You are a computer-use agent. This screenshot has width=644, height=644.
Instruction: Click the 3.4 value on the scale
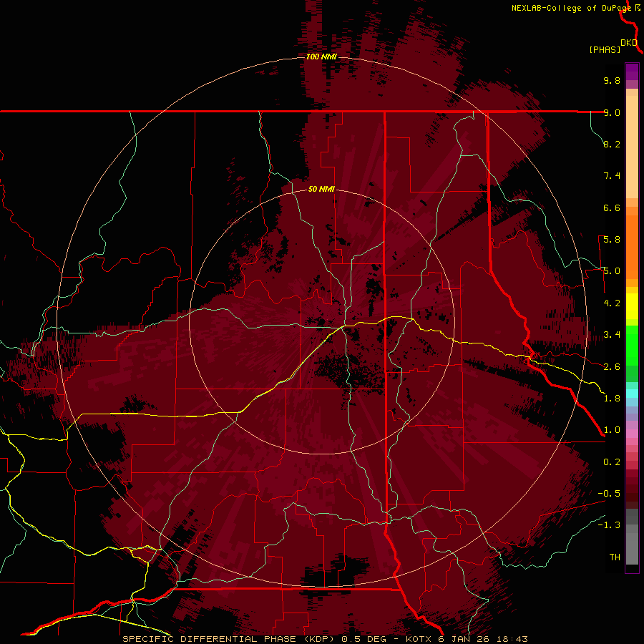coord(612,335)
